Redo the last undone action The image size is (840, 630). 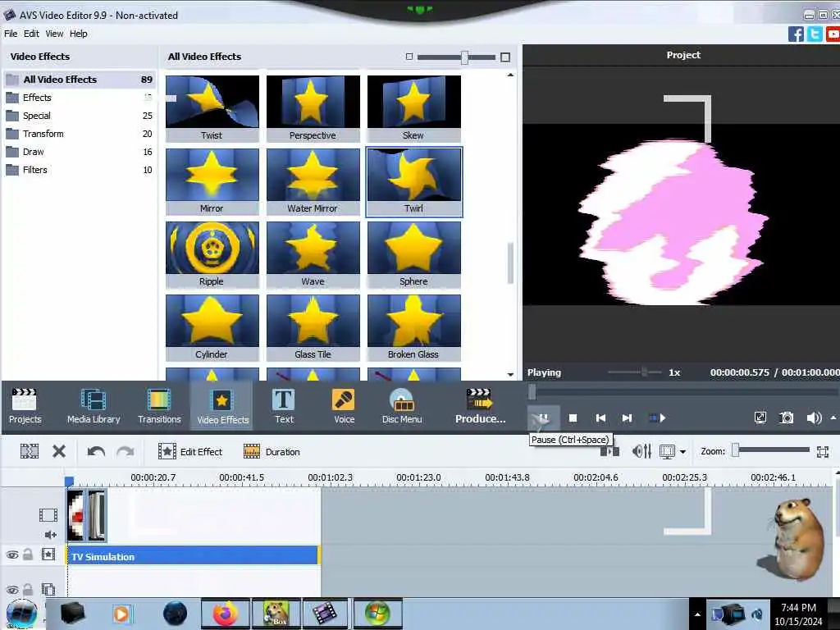click(x=126, y=452)
